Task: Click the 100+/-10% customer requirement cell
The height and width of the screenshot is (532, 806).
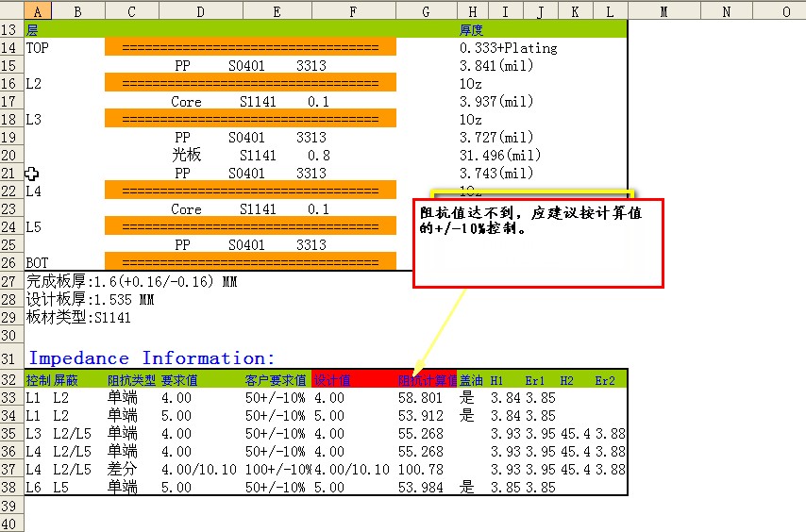Action: click(278, 470)
